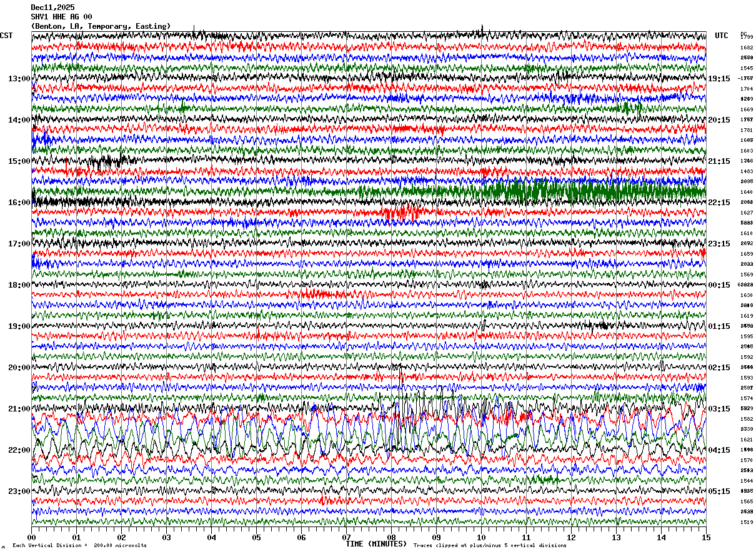
Task: Click the DC offset value 1669
Action: coord(747,109)
